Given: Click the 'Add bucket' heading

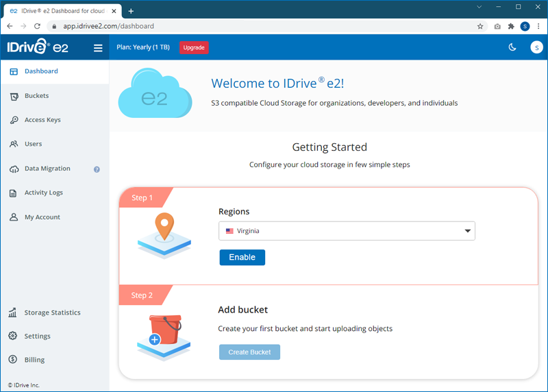Looking at the screenshot, I should 243,310.
